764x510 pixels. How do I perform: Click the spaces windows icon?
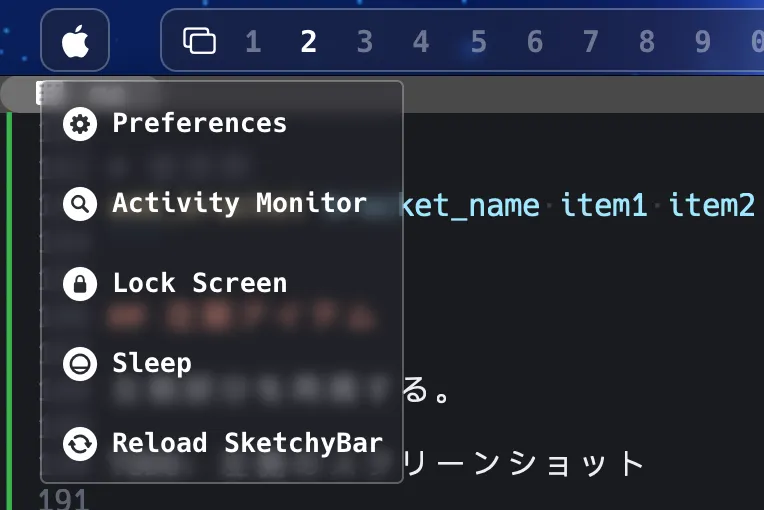pyautogui.click(x=199, y=41)
